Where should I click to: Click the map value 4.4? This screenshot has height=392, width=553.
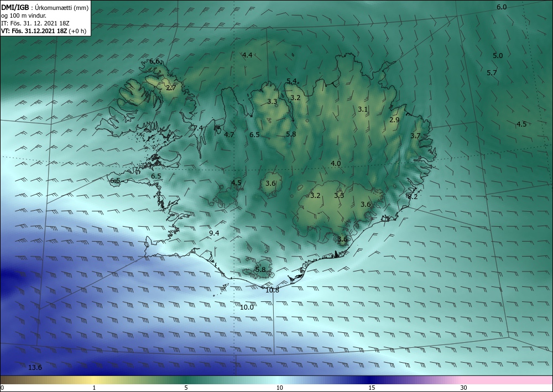(x=247, y=55)
